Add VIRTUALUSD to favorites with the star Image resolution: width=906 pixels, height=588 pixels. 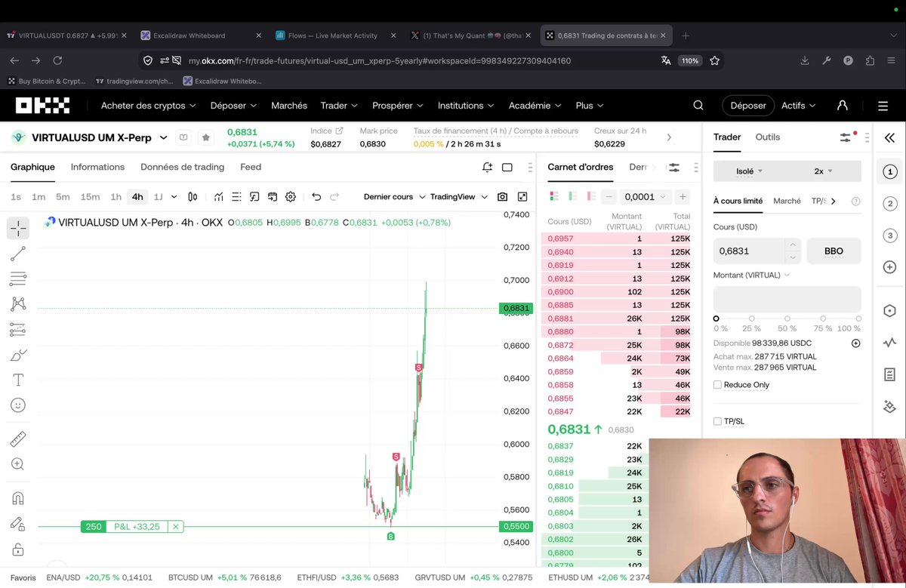click(206, 137)
